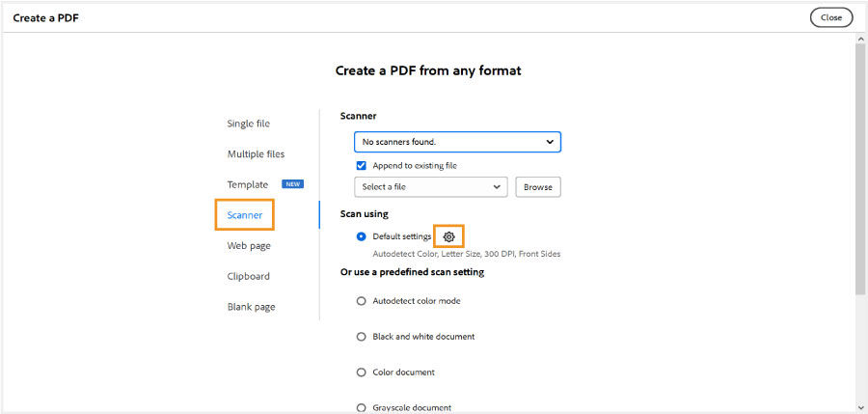This screenshot has width=868, height=414.
Task: Click the Browse button
Action: tap(538, 187)
